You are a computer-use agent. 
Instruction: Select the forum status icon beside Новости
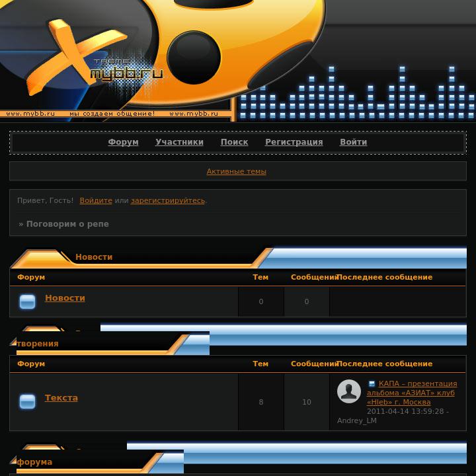[27, 301]
